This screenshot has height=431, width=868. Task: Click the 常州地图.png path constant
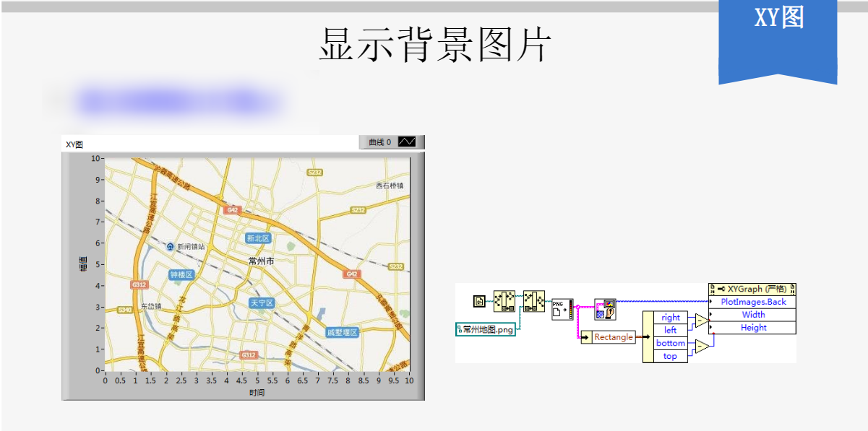[x=486, y=330]
